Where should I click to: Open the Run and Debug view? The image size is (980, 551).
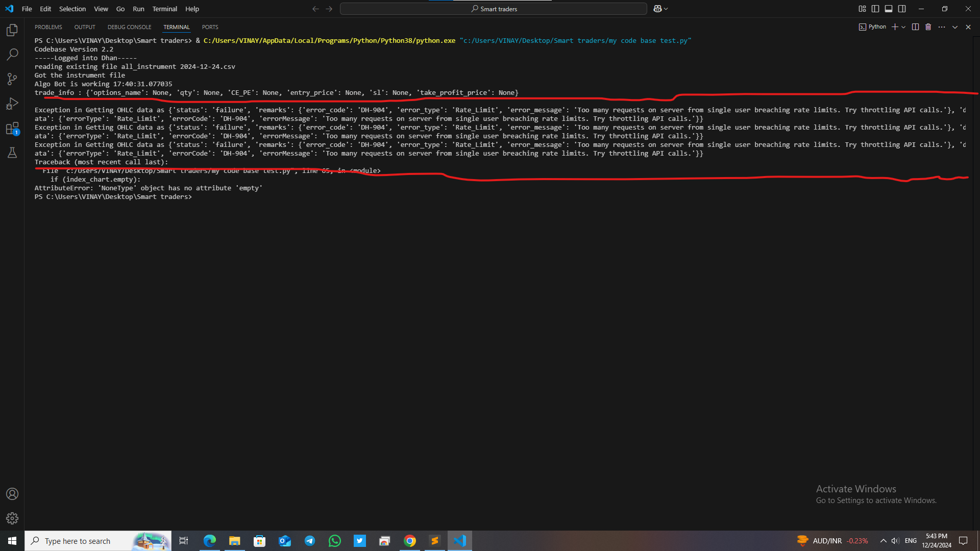click(12, 104)
